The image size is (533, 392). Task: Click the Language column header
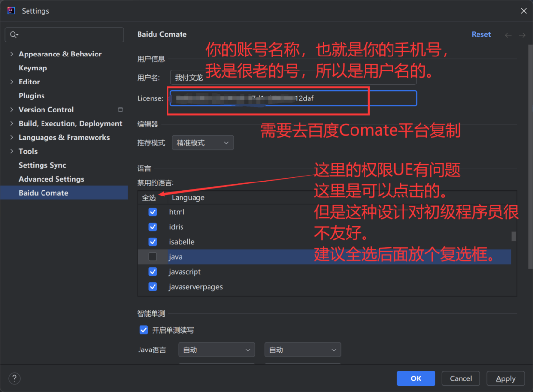[x=188, y=197]
